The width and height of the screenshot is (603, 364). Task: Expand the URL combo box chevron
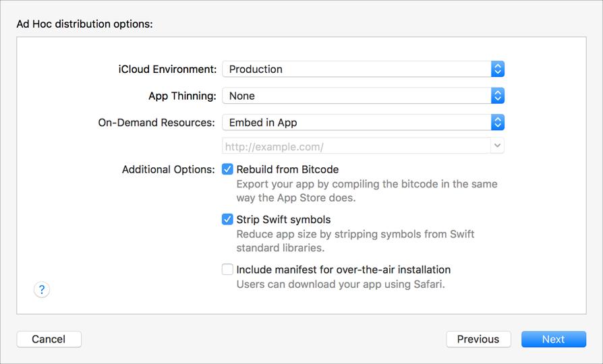pos(497,146)
